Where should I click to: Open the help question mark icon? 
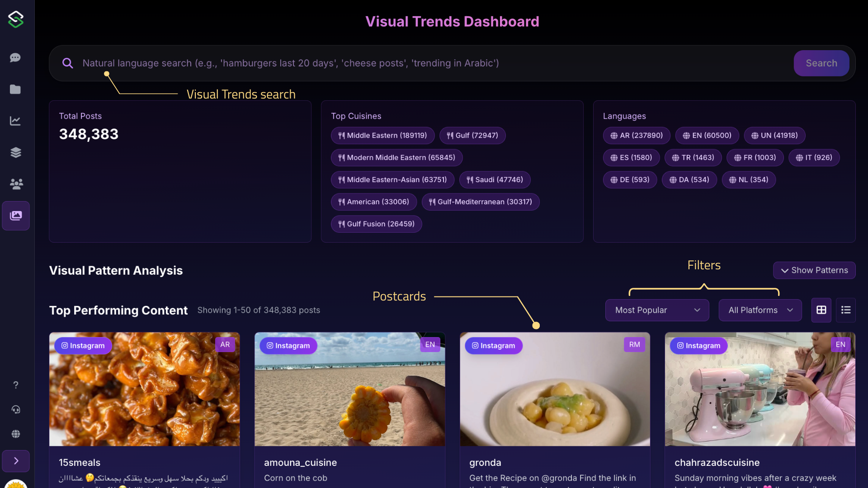click(15, 385)
